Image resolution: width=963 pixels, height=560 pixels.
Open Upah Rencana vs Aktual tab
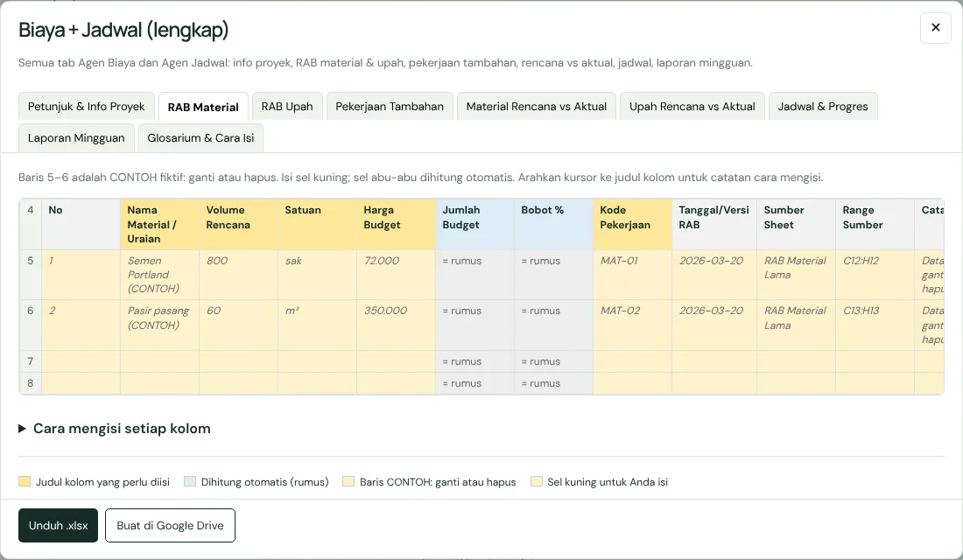coord(692,106)
